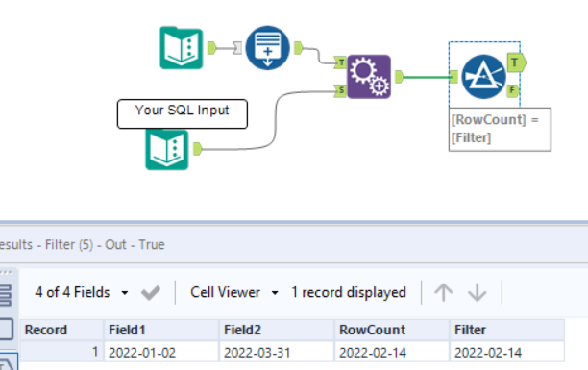Go to the previous record with up arrow
The width and height of the screenshot is (588, 370).
[x=444, y=292]
